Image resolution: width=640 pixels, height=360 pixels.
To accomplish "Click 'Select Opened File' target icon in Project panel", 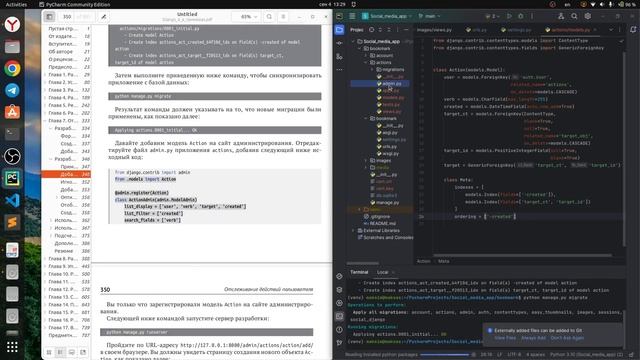I will [371, 30].
